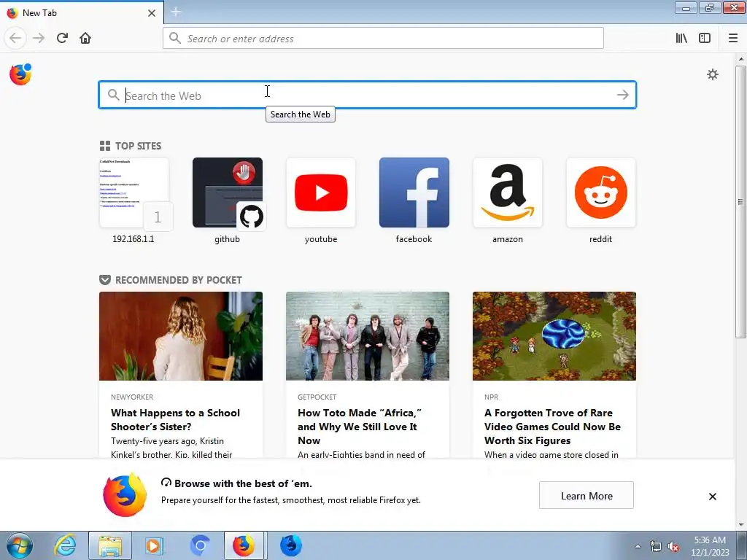
Task: Launch Internet Explorer from taskbar
Action: click(65, 545)
